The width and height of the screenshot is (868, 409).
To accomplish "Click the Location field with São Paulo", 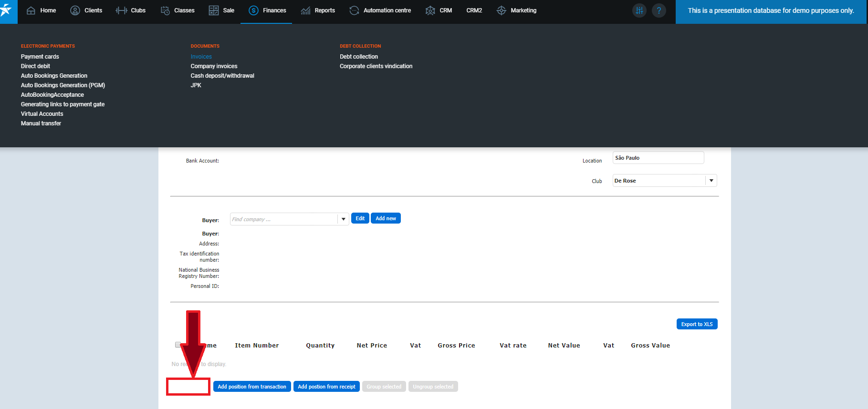I will (658, 158).
